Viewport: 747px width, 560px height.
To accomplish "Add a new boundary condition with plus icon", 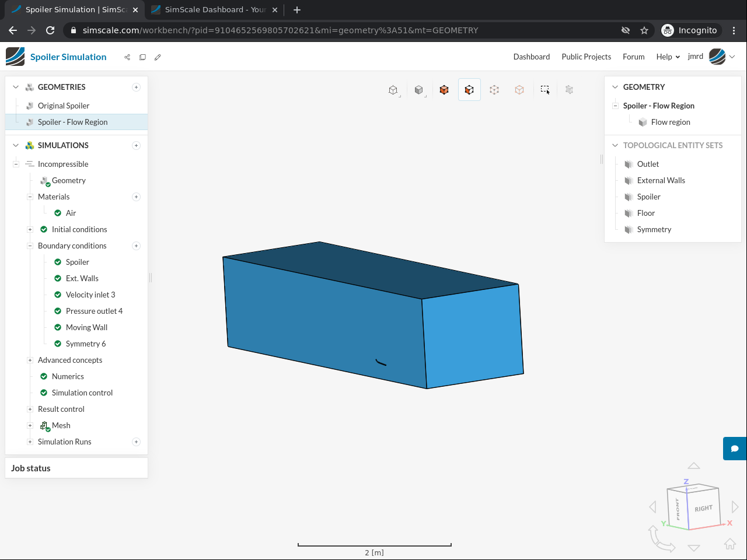I will (136, 246).
